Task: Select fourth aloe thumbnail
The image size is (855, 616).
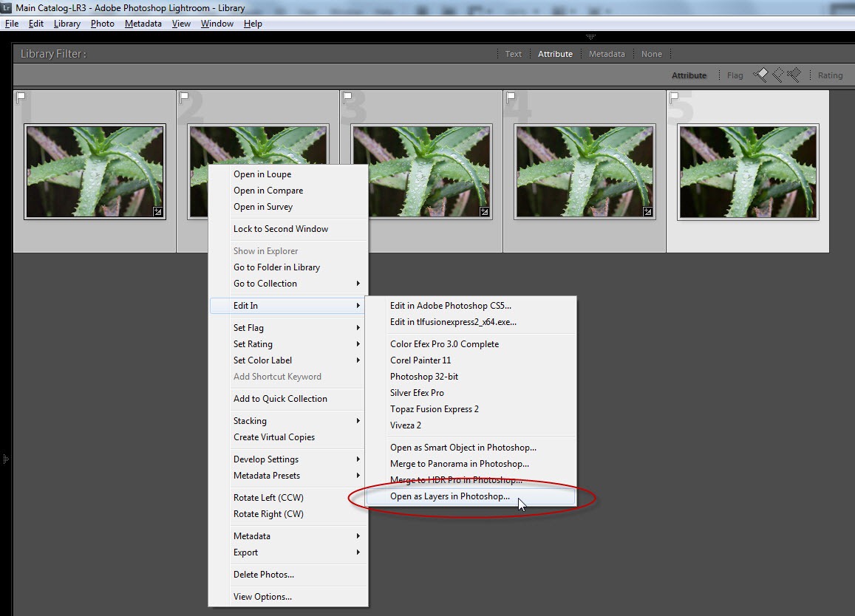Action: point(585,171)
